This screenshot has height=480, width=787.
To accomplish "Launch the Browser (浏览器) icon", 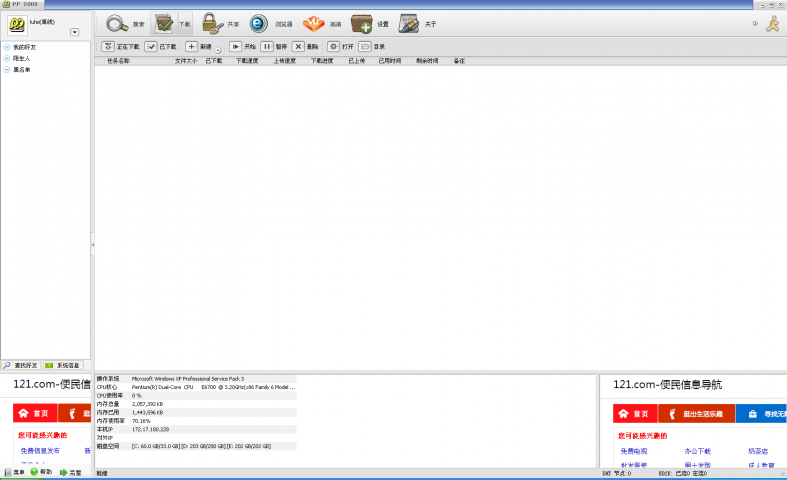I will click(x=259, y=24).
